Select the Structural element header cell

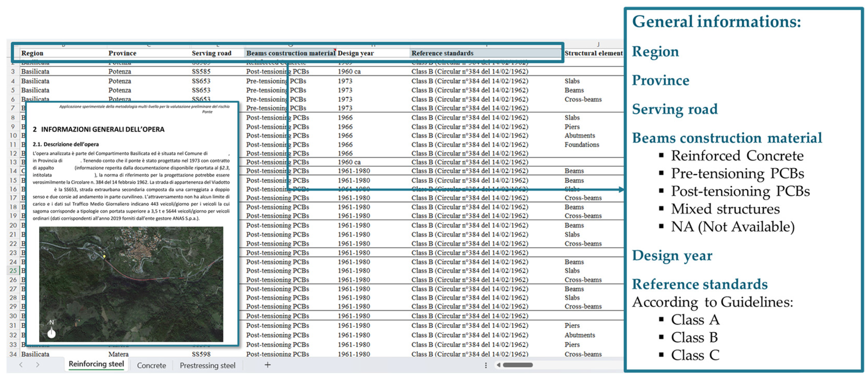coord(593,53)
